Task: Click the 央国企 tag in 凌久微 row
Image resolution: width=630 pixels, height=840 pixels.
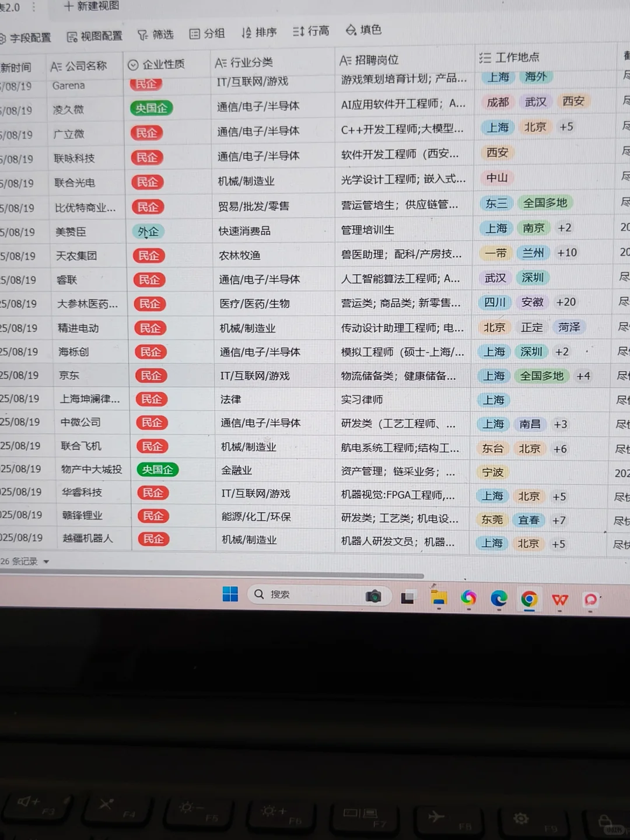Action: [151, 108]
